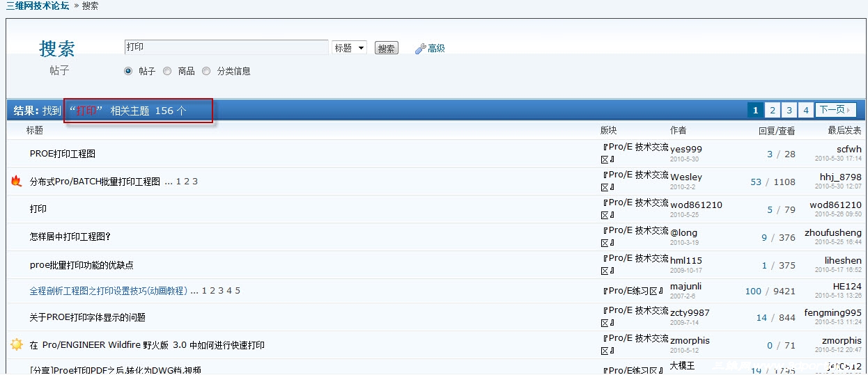The height and width of the screenshot is (375, 868).
Task: Open author profile zmorphis in 作者 column
Action: click(690, 340)
